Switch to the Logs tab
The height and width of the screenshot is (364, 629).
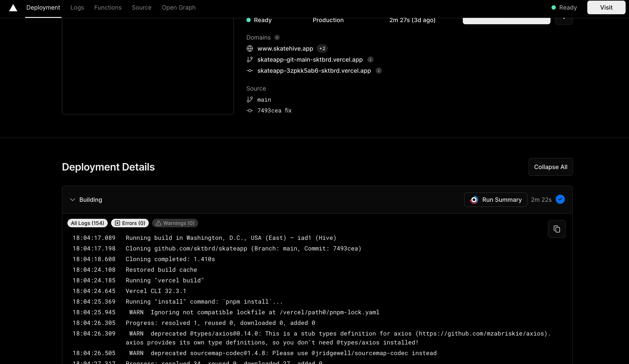77,7
